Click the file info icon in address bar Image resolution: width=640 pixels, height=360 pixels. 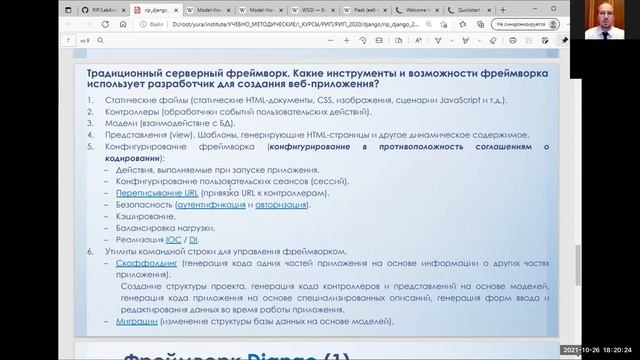(143, 24)
